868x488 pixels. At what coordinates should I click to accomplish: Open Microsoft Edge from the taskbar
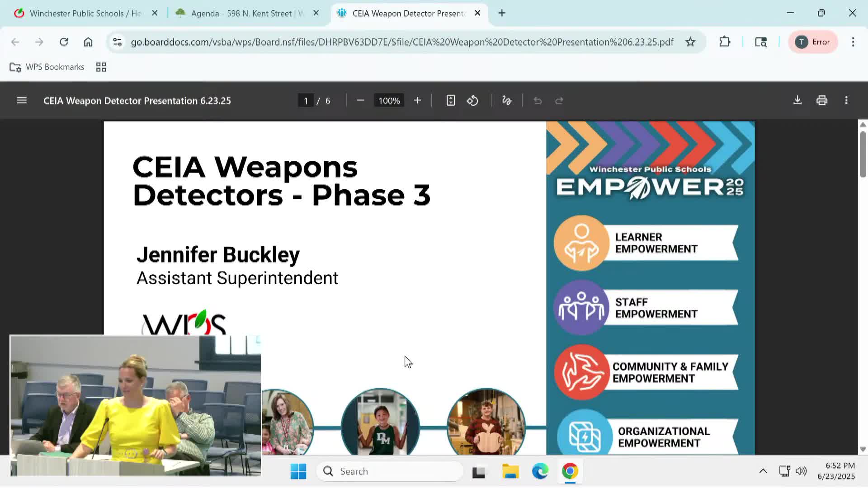point(540,471)
